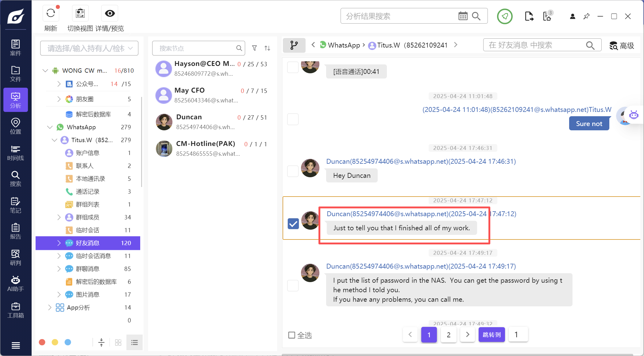644x356 pixels.
Task: Click the Refresh (刷新) icon
Action: pyautogui.click(x=51, y=13)
